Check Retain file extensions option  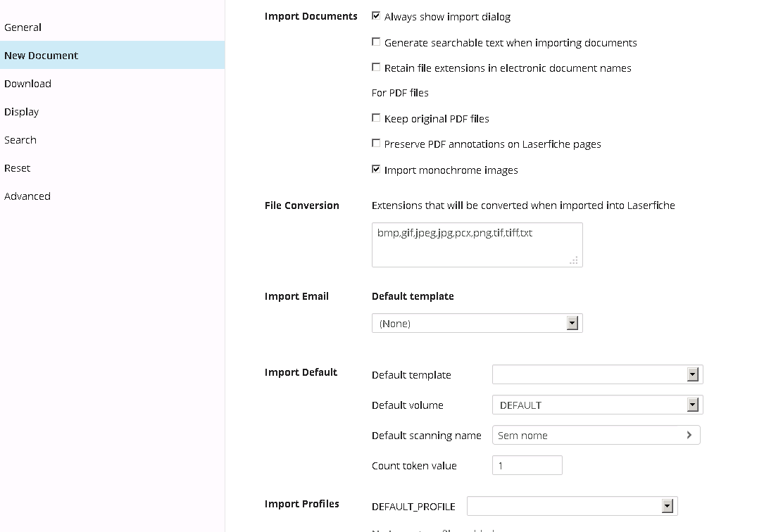pyautogui.click(x=376, y=68)
